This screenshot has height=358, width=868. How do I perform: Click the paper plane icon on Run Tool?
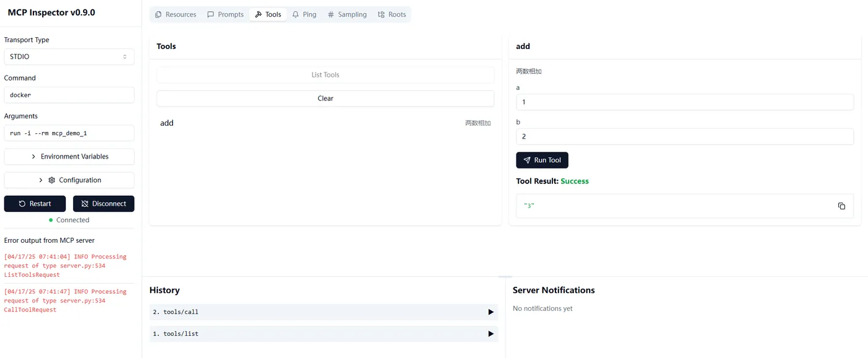527,160
